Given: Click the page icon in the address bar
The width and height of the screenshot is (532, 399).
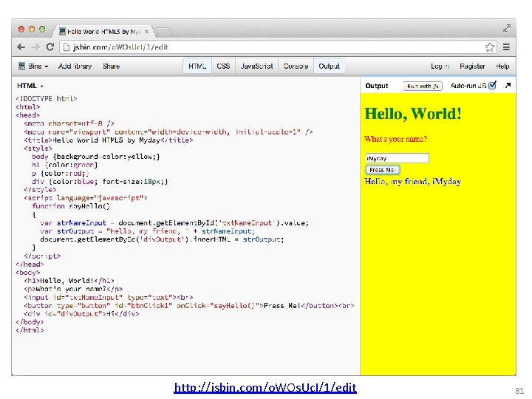Looking at the screenshot, I should (66, 47).
